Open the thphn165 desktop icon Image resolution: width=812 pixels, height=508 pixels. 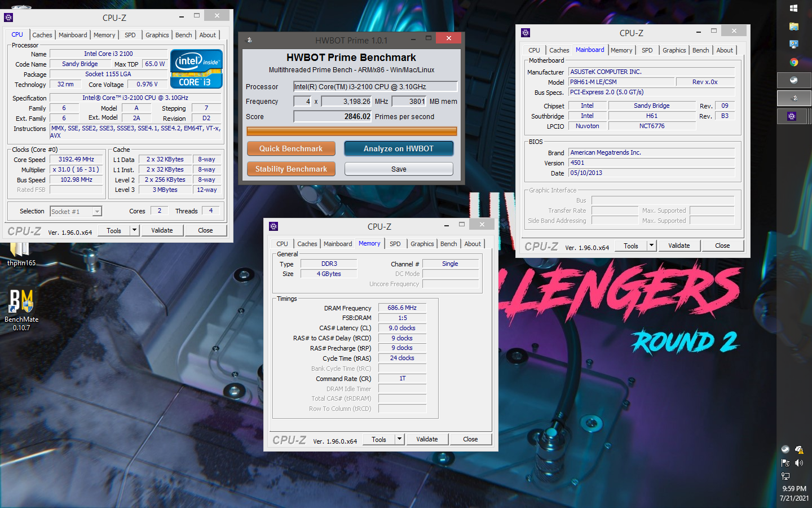click(21, 253)
